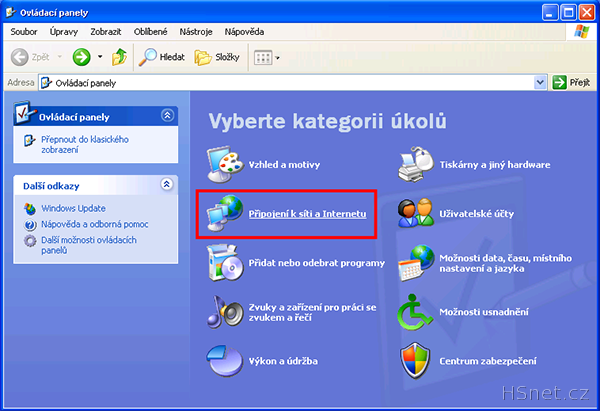Collapse the Ovládací panely sidebar section
600x411 pixels.
[x=167, y=115]
